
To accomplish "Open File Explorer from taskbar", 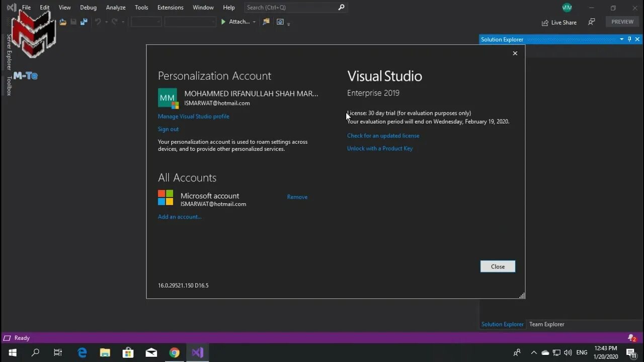I will tap(105, 352).
